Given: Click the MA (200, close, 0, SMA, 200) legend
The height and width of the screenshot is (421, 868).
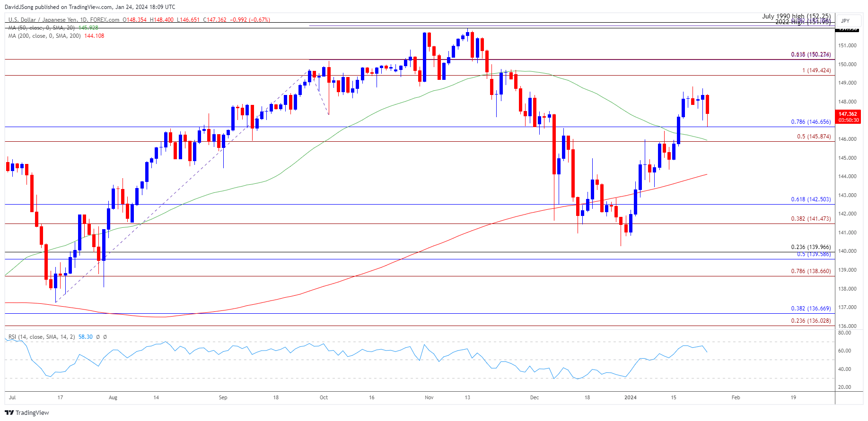Looking at the screenshot, I should [x=44, y=36].
